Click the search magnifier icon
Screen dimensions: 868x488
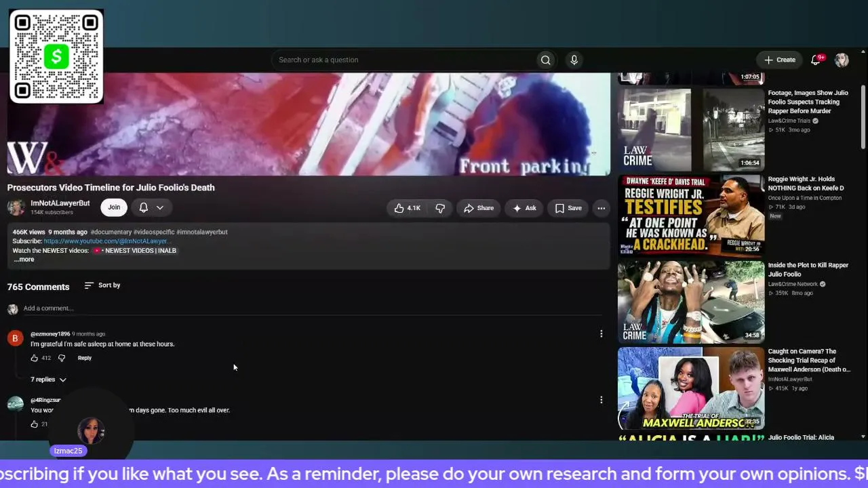coord(545,60)
